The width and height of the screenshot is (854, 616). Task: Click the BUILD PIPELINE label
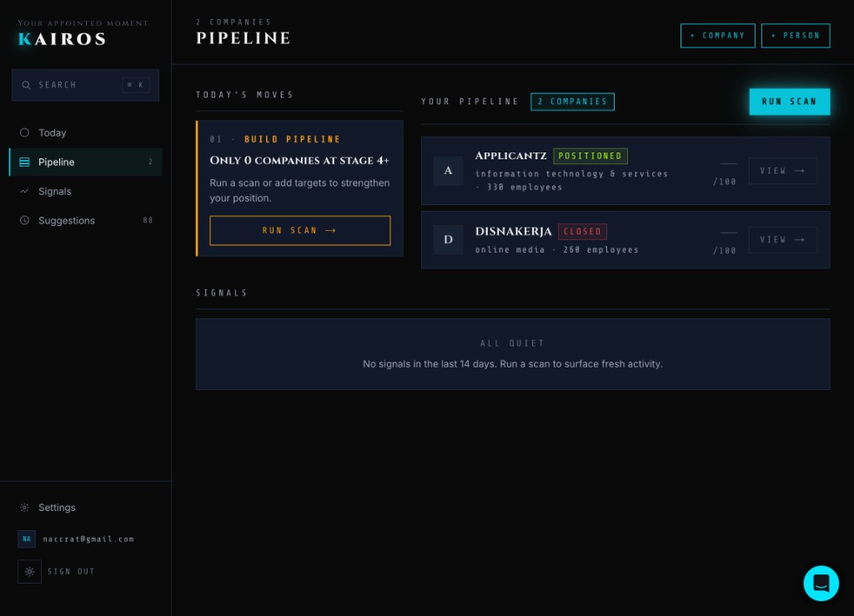tap(292, 139)
